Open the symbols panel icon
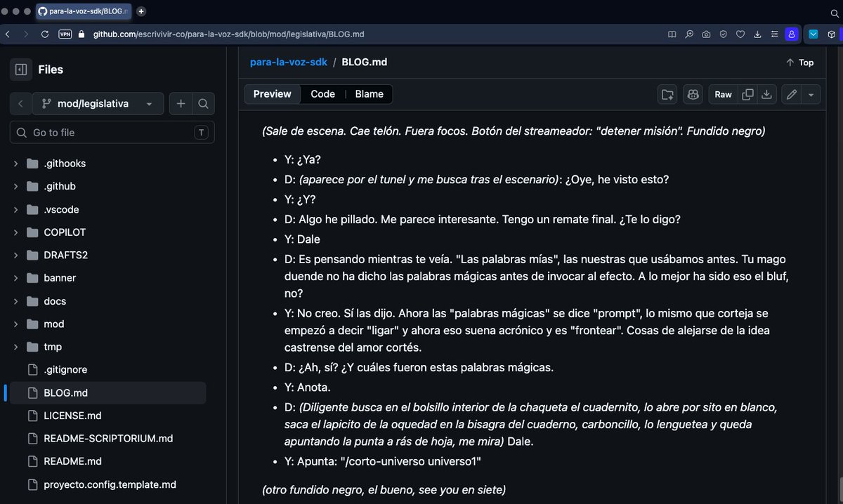This screenshot has height=504, width=843. click(667, 94)
